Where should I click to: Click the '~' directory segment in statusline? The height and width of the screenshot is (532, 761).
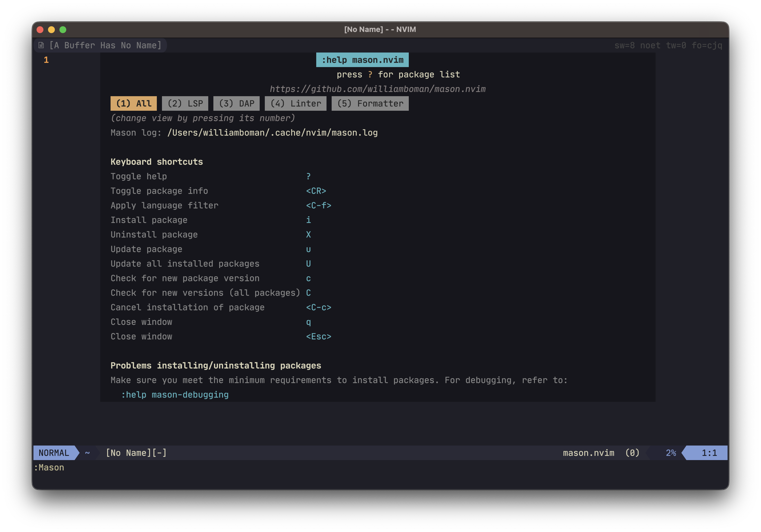(87, 453)
